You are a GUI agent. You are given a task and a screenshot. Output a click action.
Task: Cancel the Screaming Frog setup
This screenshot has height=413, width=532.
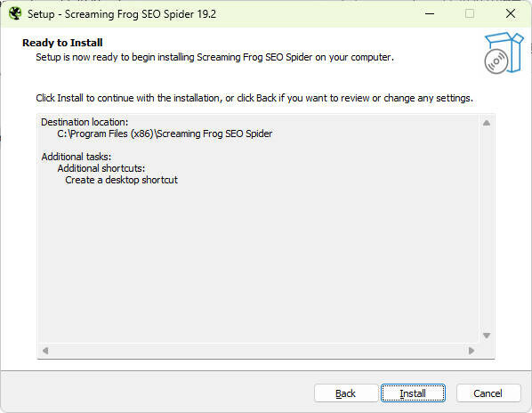pyautogui.click(x=488, y=393)
